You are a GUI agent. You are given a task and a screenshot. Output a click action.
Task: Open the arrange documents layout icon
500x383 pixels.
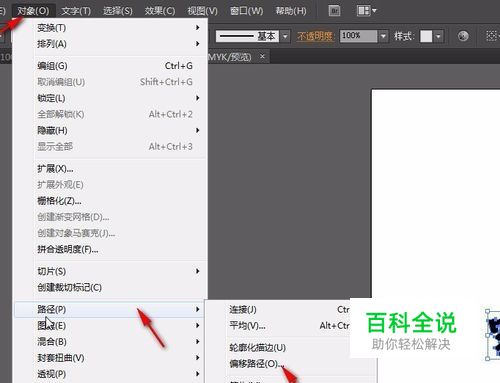click(366, 11)
